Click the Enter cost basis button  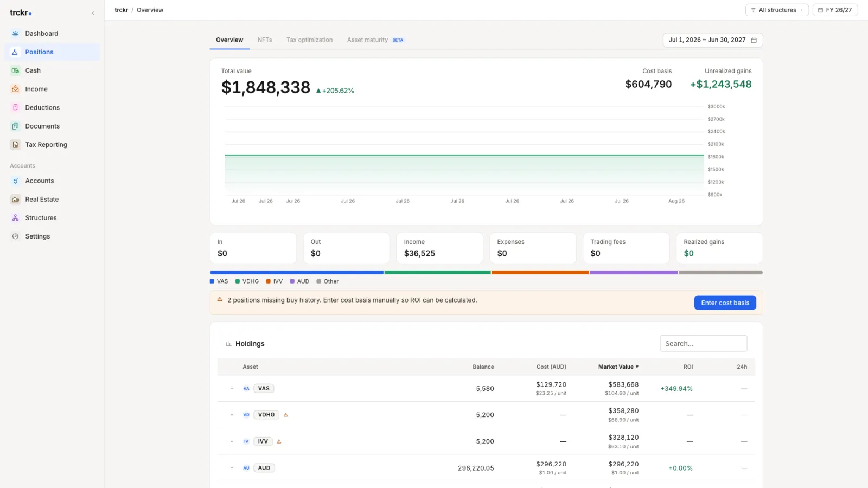tap(725, 303)
